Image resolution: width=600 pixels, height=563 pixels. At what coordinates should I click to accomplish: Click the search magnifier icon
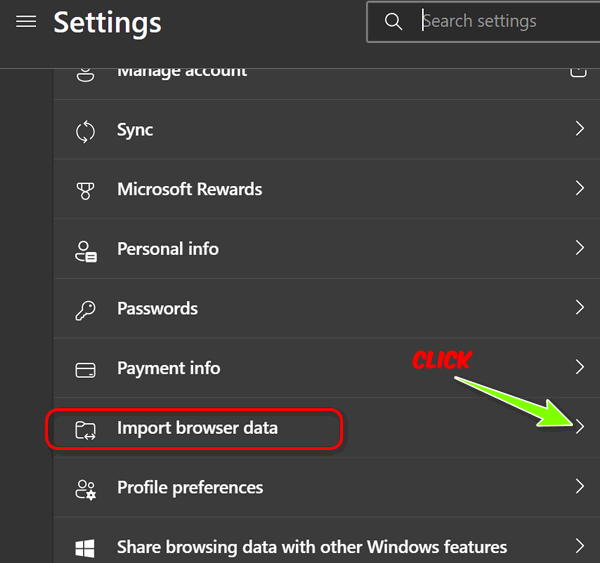click(393, 21)
